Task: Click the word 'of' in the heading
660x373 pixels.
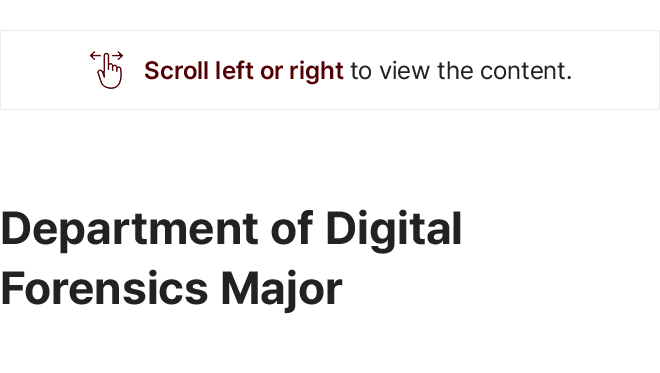Action: (x=292, y=228)
